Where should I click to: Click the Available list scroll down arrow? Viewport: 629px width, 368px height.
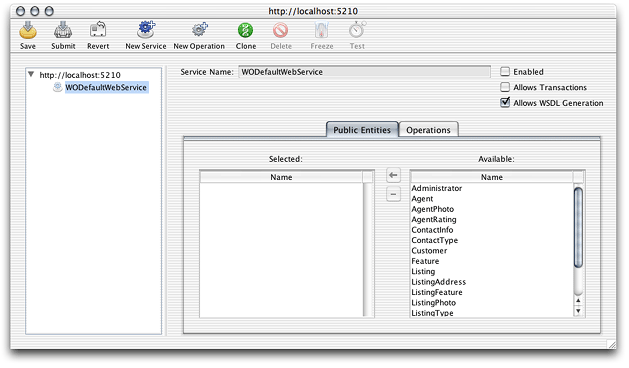578,311
